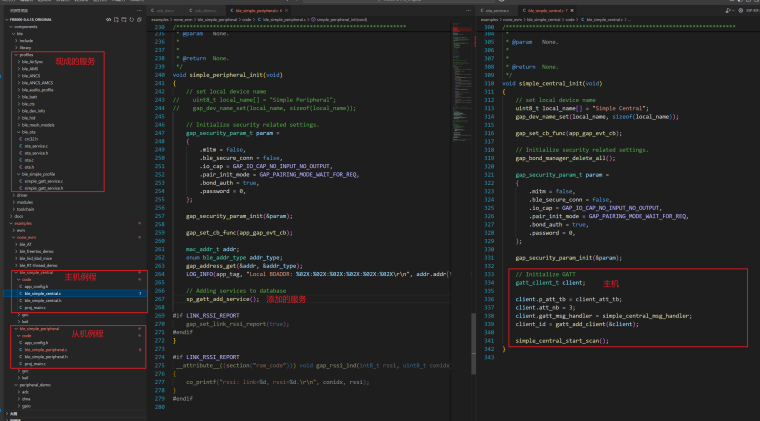Close the ble_simple_central.c tab
Image resolution: width=760 pixels, height=421 pixels.
point(572,10)
